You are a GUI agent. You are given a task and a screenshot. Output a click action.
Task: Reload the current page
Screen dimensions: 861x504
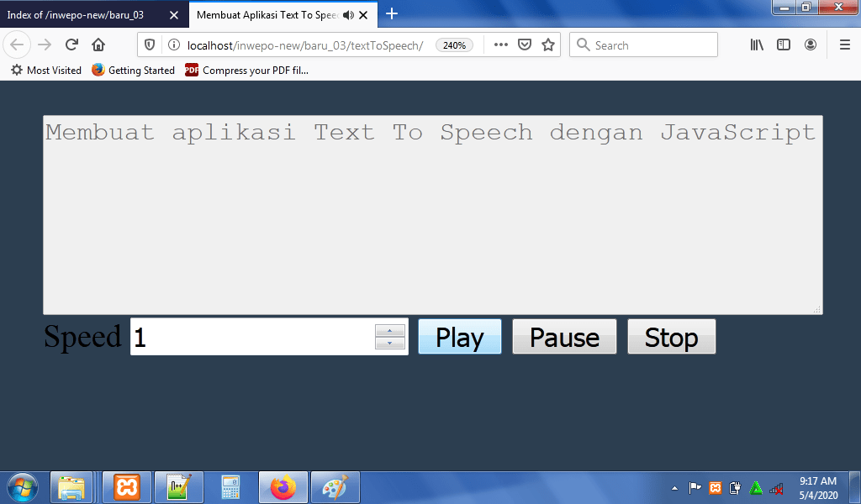(71, 45)
